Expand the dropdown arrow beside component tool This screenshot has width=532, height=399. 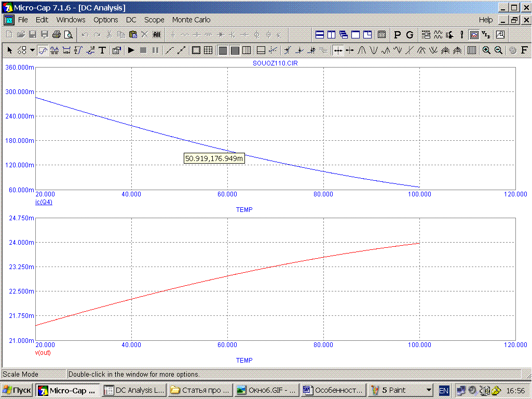pyautogui.click(x=32, y=50)
